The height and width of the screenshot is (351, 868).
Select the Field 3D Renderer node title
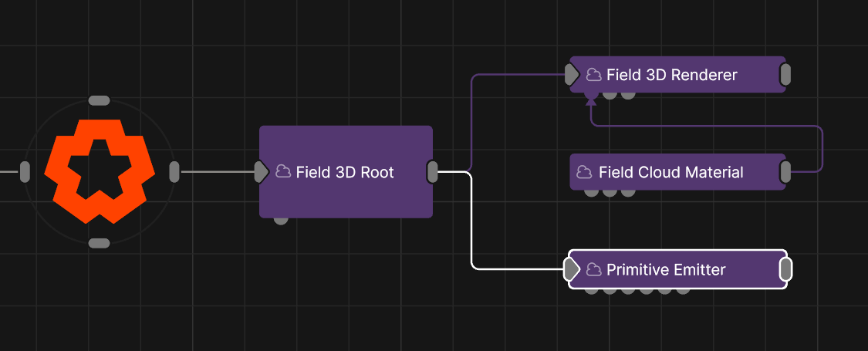tap(671, 75)
